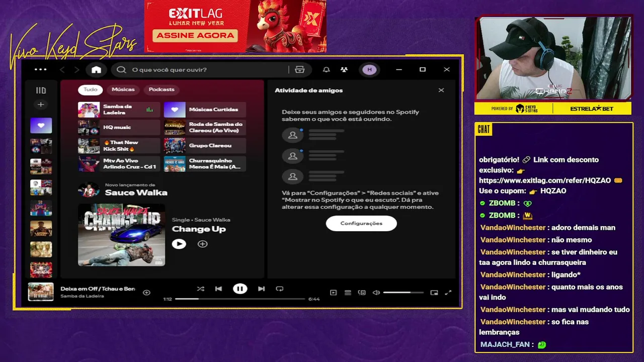Image resolution: width=644 pixels, height=362 pixels.
Task: Skip to the next track
Action: click(x=261, y=289)
